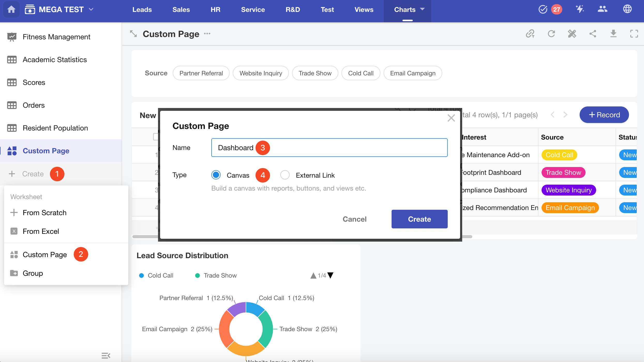Cancel the Custom Page dialog
The image size is (644, 362).
pyautogui.click(x=354, y=219)
